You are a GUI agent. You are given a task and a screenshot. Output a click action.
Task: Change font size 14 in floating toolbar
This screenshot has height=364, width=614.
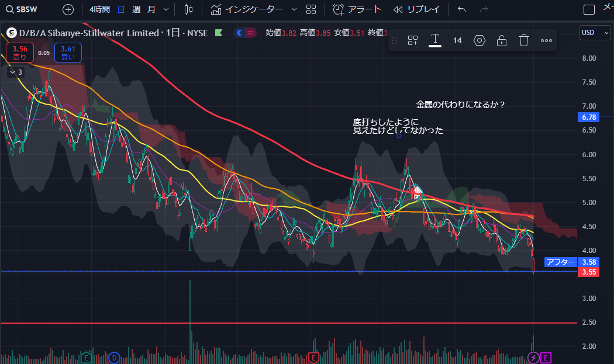[x=457, y=40]
